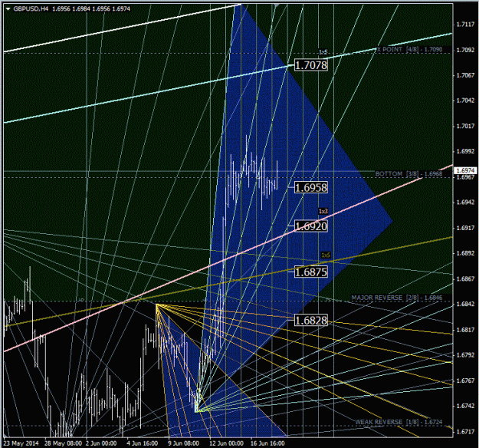Click the 1.7092 value on price axis

tap(465, 50)
